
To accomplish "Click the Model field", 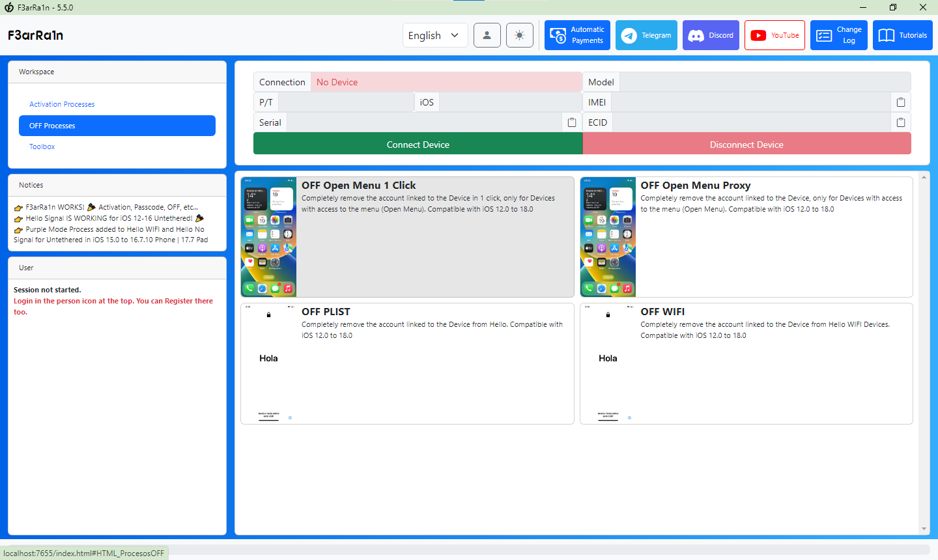I will coord(765,82).
